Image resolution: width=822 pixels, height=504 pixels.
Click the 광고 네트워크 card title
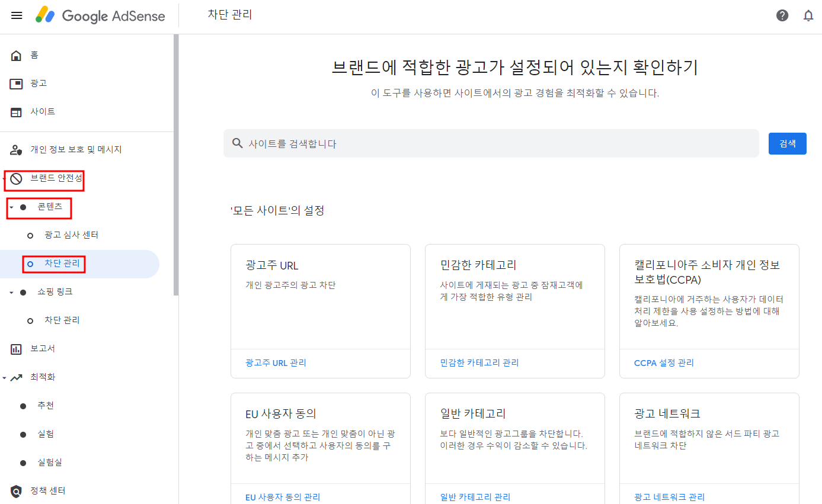coord(667,413)
